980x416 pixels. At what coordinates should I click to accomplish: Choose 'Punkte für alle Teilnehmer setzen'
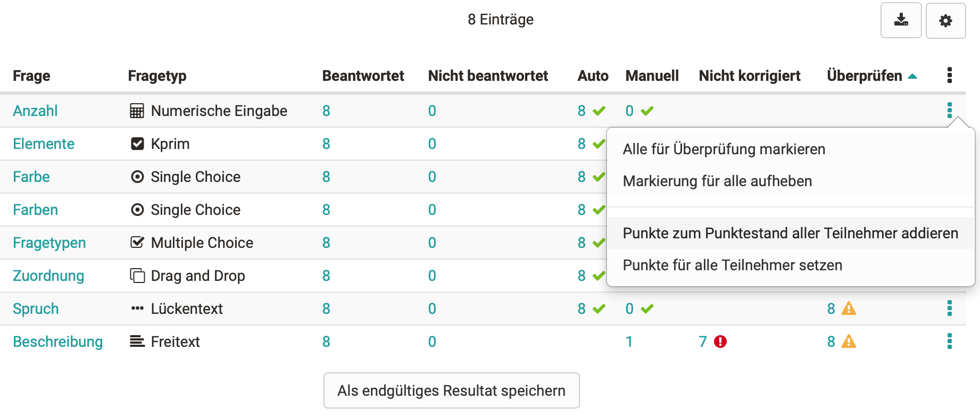(x=732, y=265)
